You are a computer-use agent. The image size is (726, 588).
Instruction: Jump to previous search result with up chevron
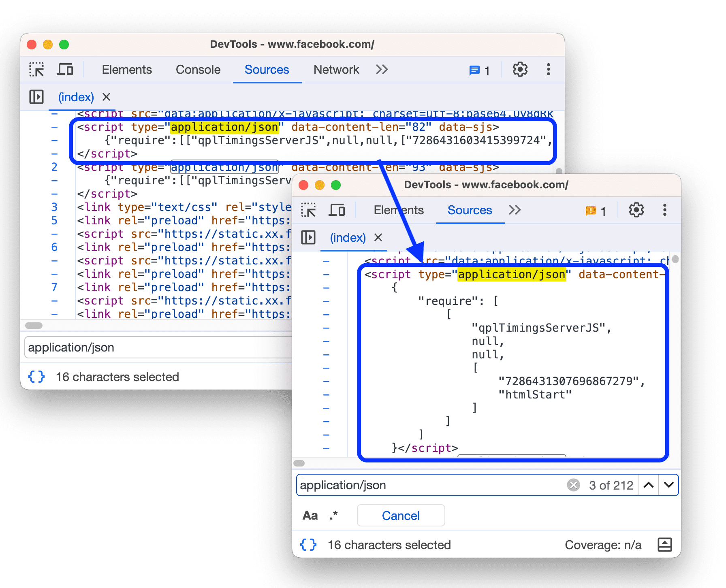coord(649,485)
